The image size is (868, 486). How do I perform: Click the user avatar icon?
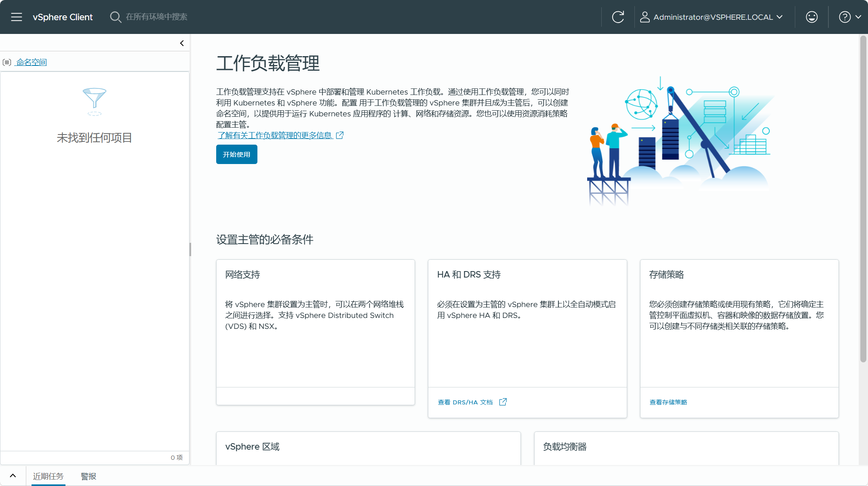click(x=645, y=17)
